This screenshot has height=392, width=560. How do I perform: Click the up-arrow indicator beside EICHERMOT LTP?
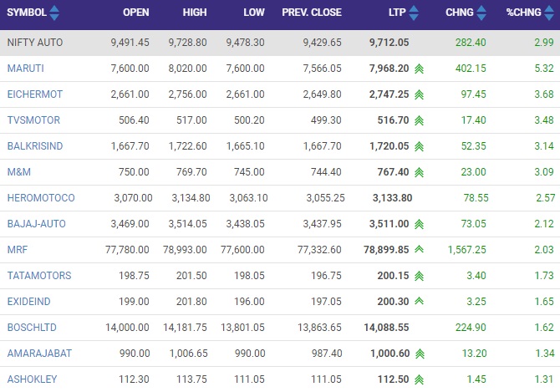pos(420,94)
